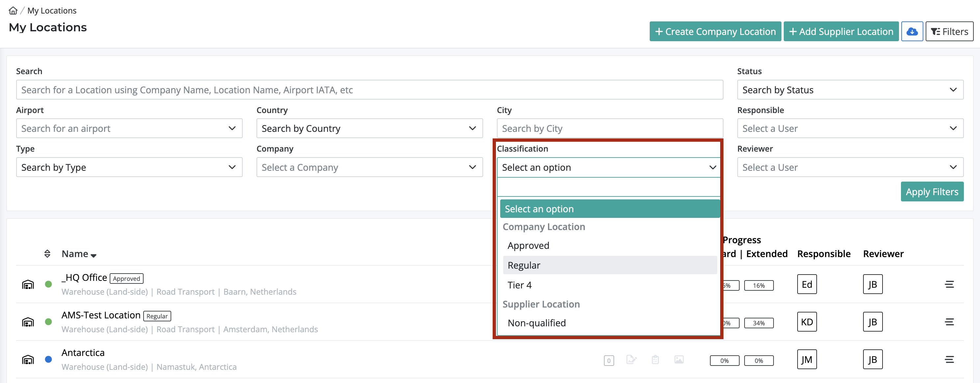Click warehouse icon for Antarctica row
Viewport: 980px width, 383px height.
coord(28,360)
